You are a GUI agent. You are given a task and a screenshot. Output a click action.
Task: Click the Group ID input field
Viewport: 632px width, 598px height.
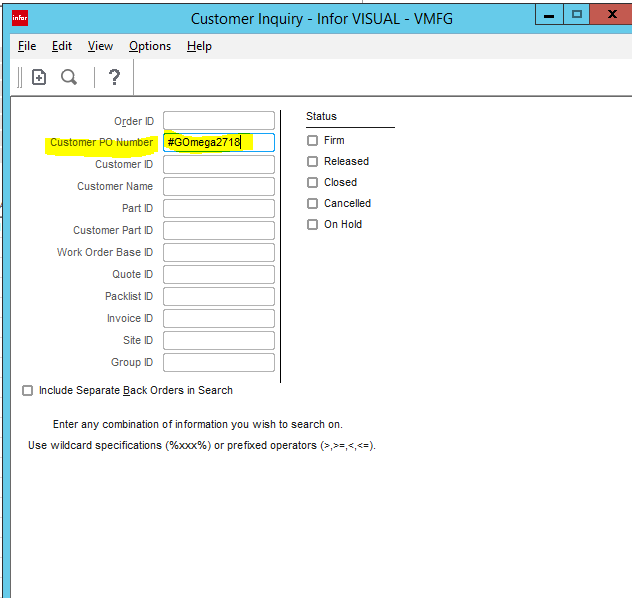219,363
